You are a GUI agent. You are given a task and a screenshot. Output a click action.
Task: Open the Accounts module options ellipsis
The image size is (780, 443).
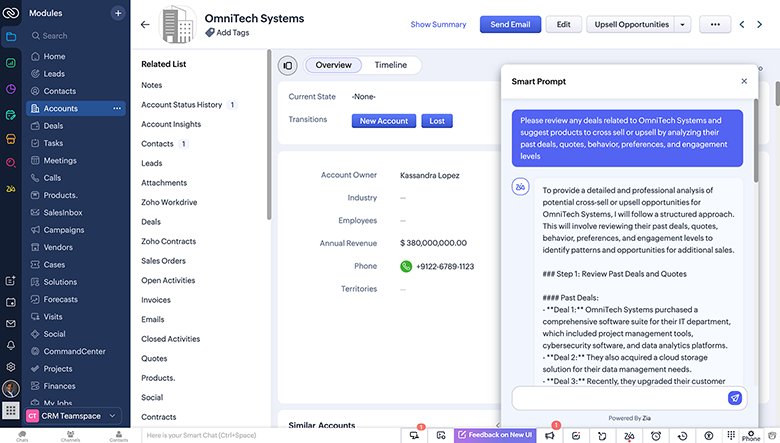pyautogui.click(x=117, y=108)
